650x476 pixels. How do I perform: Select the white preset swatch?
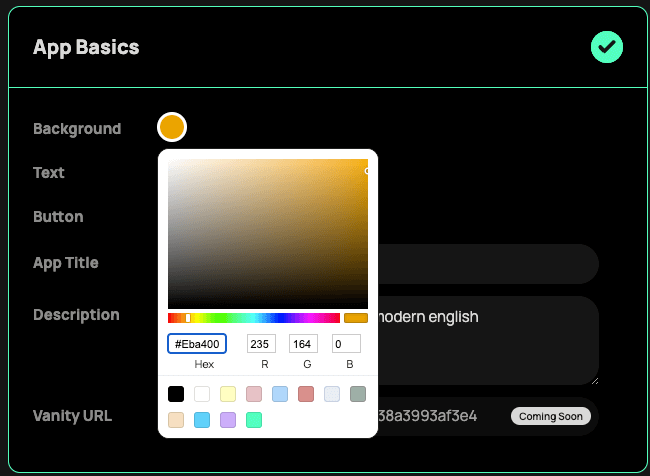coord(202,394)
